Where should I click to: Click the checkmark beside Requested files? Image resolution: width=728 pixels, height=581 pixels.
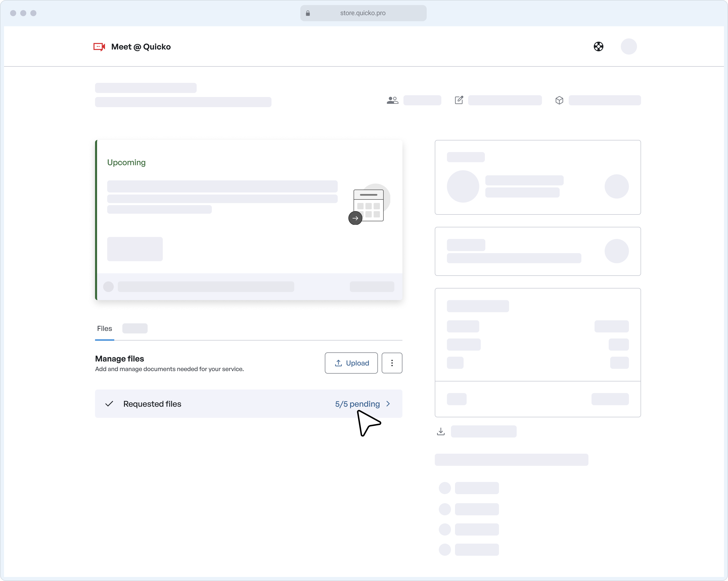[109, 404]
